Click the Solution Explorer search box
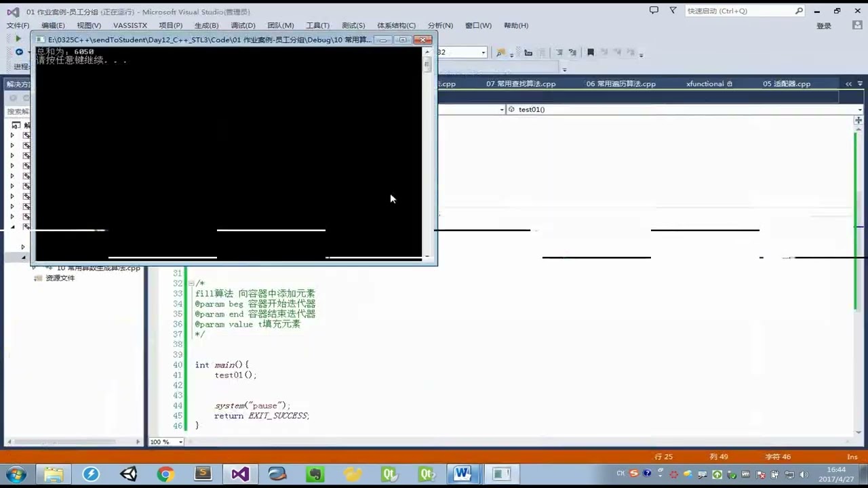The image size is (868, 488). pyautogui.click(x=18, y=110)
